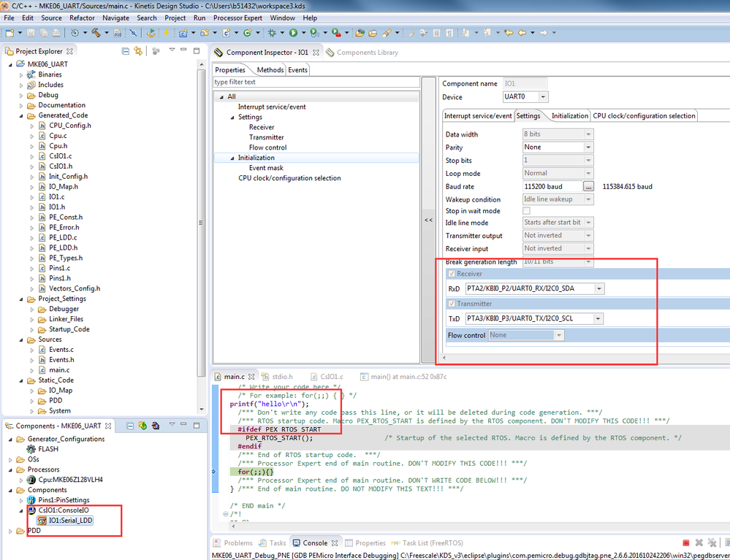Viewport: 730px width, 560px height.
Task: Minimize the Components view panel
Action: point(184,426)
